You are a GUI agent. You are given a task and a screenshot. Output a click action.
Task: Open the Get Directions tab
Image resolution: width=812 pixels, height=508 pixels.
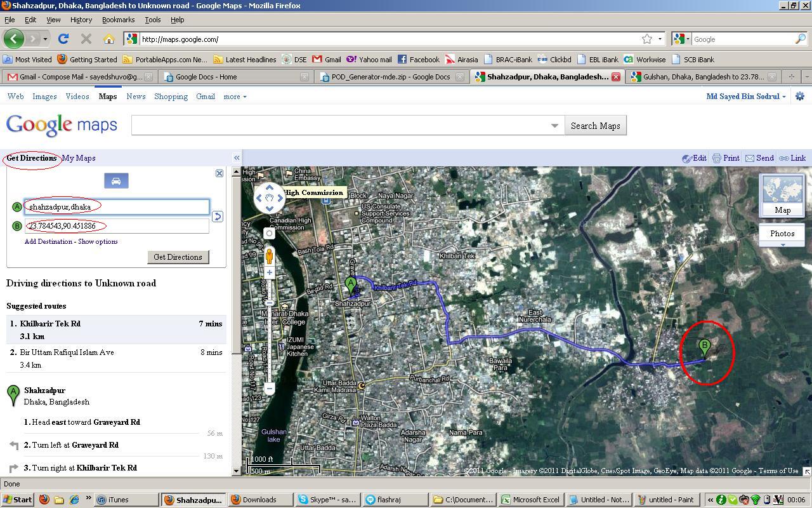32,158
